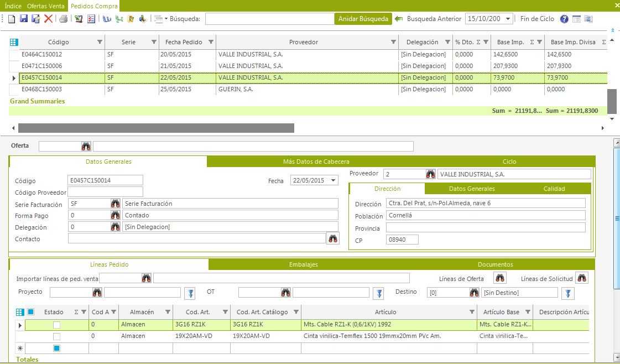
Task: Open the 15/10/200 date dropdown in toolbar
Action: pyautogui.click(x=508, y=19)
